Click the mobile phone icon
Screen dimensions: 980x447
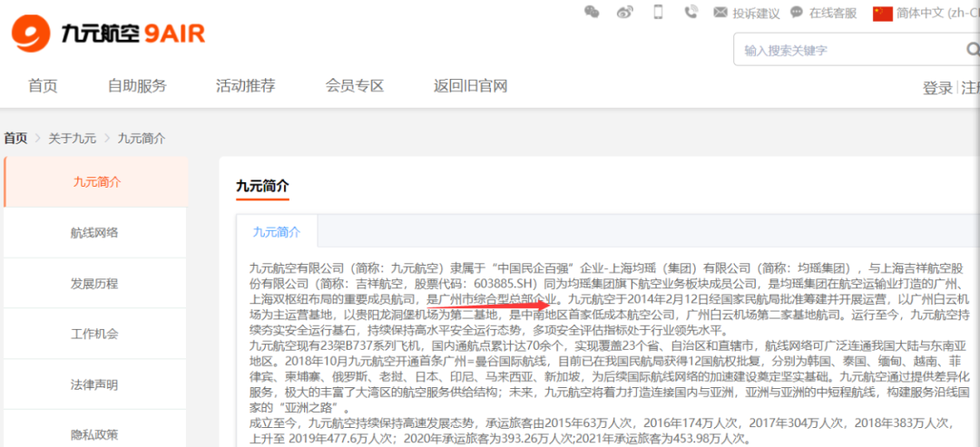658,12
